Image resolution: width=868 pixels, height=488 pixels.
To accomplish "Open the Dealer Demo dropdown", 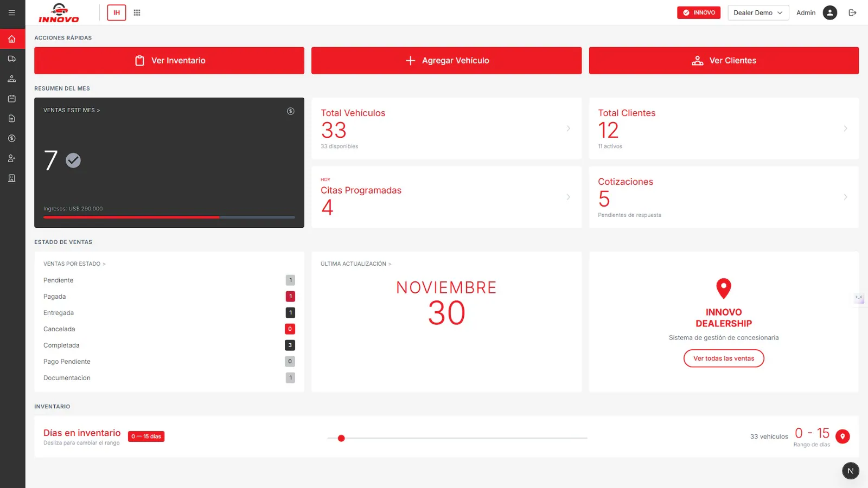I will (x=758, y=12).
